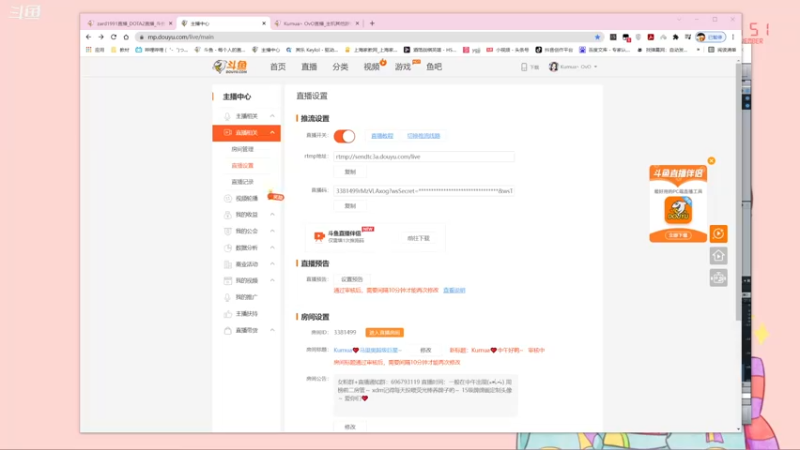Open the 首页 nav item

click(278, 67)
